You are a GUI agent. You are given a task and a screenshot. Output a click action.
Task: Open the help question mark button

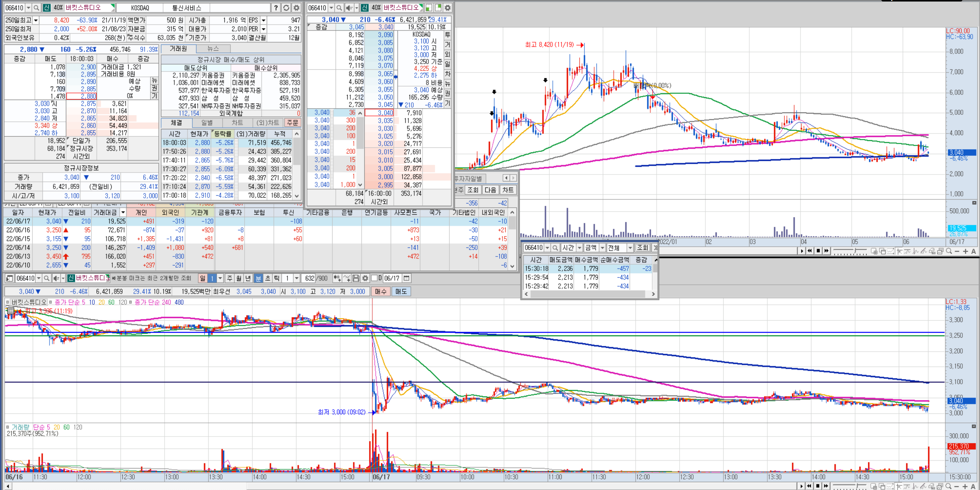coord(276,7)
